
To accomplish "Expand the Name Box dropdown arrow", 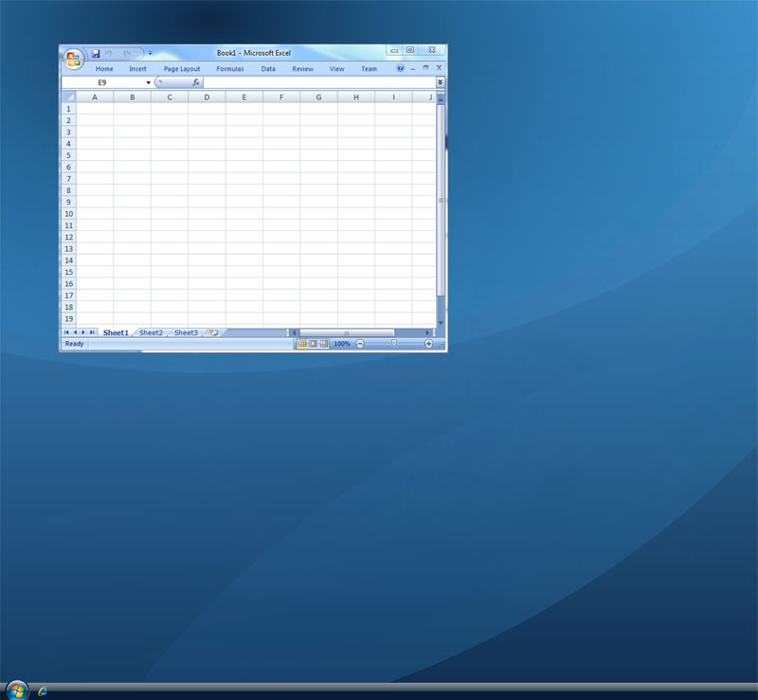I will (x=148, y=82).
